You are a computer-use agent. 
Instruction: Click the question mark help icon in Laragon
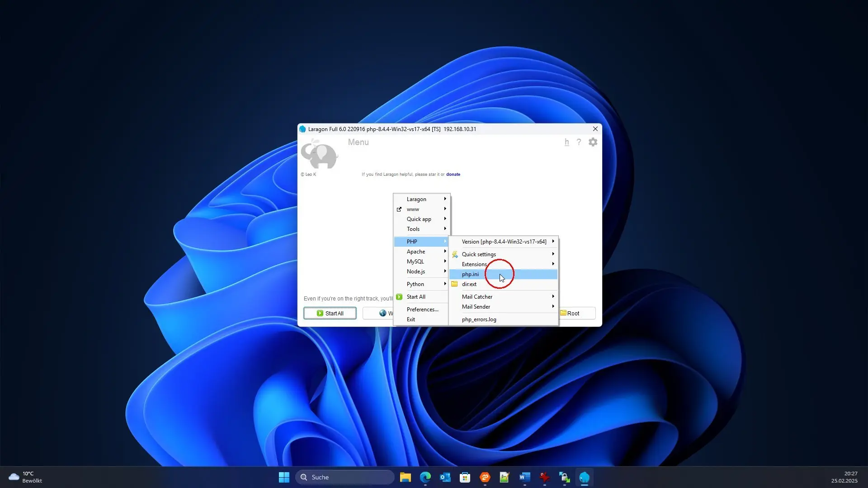[x=579, y=142]
